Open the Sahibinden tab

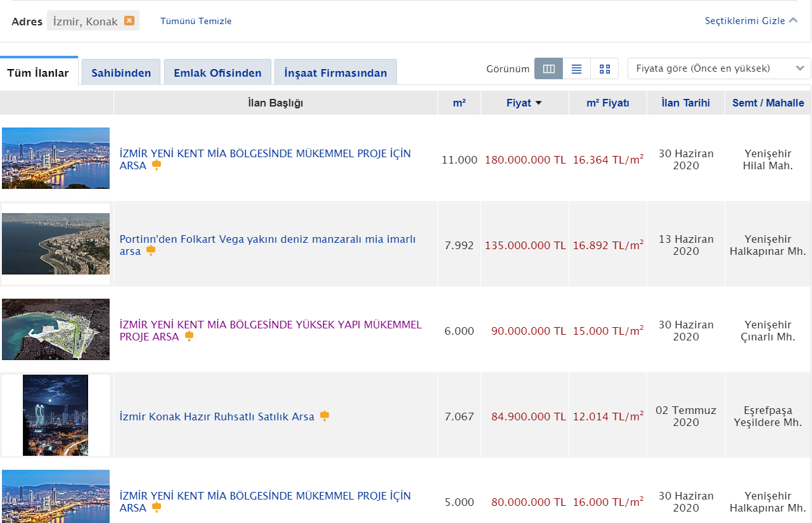click(121, 73)
